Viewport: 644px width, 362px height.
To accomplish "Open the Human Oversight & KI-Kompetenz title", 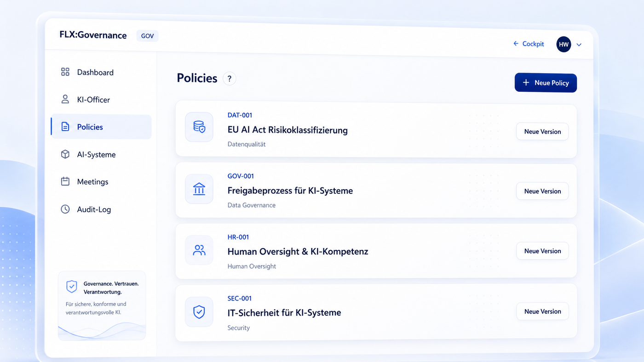I will (298, 251).
